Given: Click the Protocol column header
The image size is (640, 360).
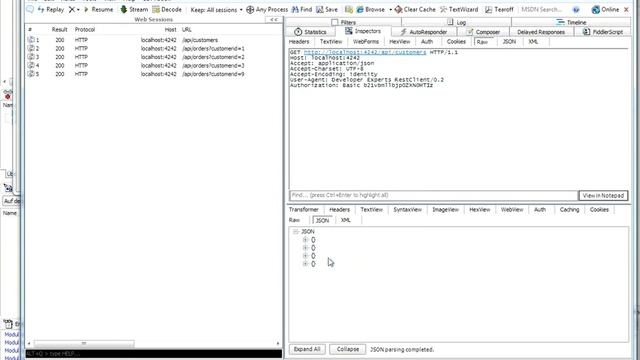Looking at the screenshot, I should [85, 29].
